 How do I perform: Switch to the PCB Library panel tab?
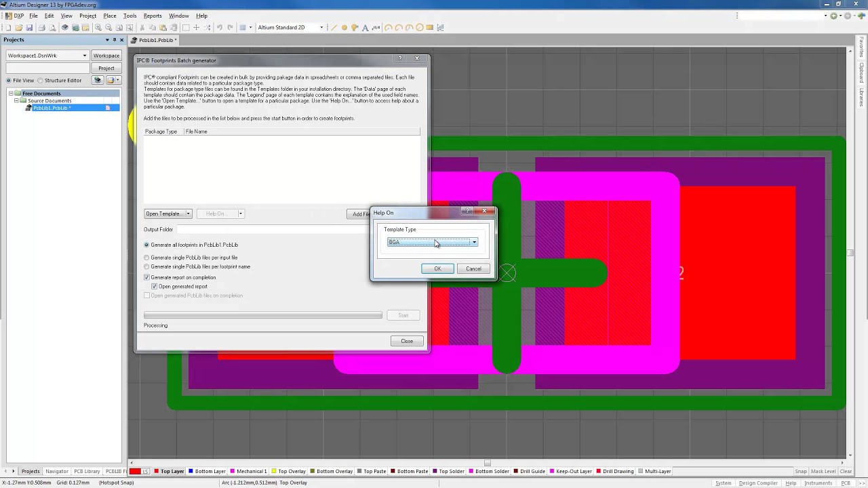[87, 471]
